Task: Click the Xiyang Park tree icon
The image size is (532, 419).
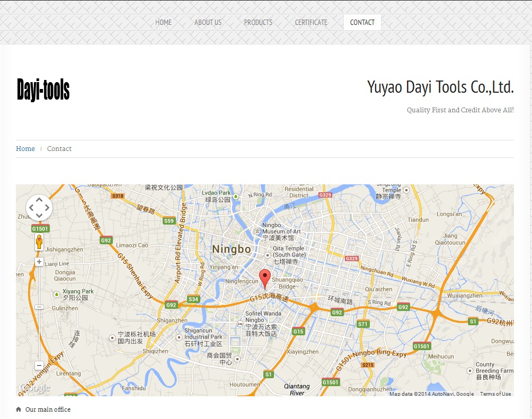Action: pyautogui.click(x=57, y=294)
